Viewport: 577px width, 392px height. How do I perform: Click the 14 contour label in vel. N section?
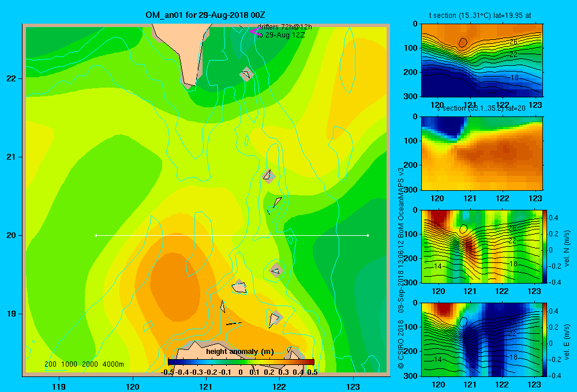pos(437,266)
